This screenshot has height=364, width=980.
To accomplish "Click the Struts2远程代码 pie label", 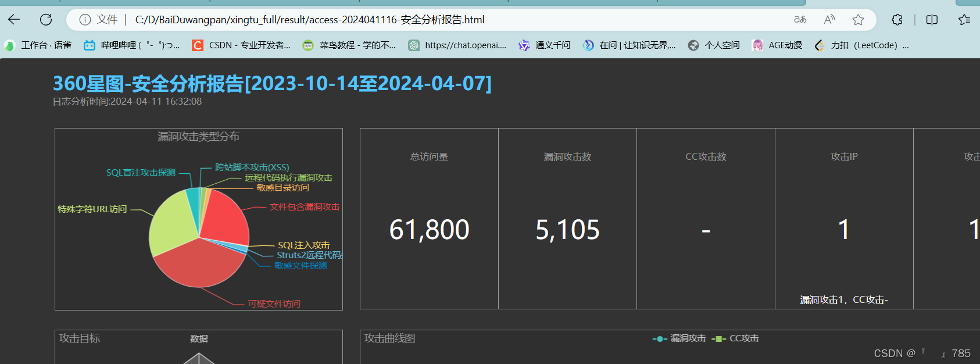I will [309, 255].
